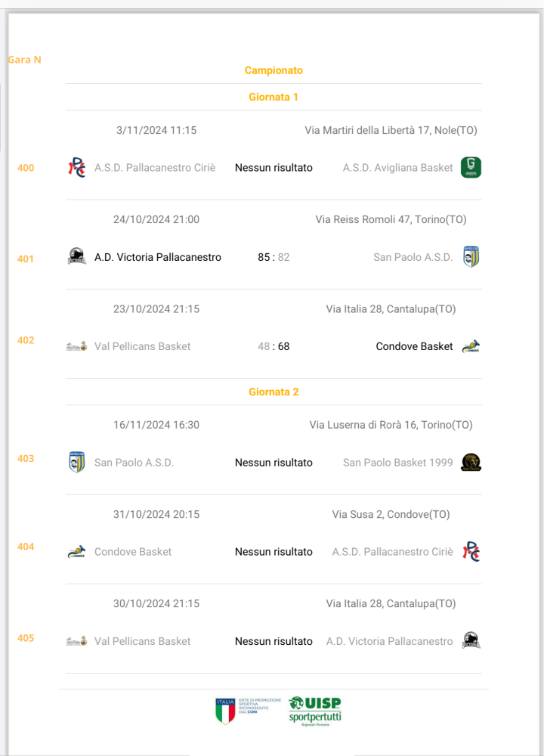Open Victoria Pallacanestro logo in match 401
The height and width of the screenshot is (756, 544).
76,256
